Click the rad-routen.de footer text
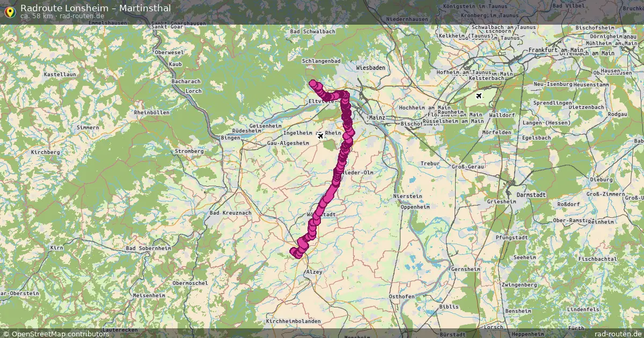644x338 pixels. tap(618, 334)
